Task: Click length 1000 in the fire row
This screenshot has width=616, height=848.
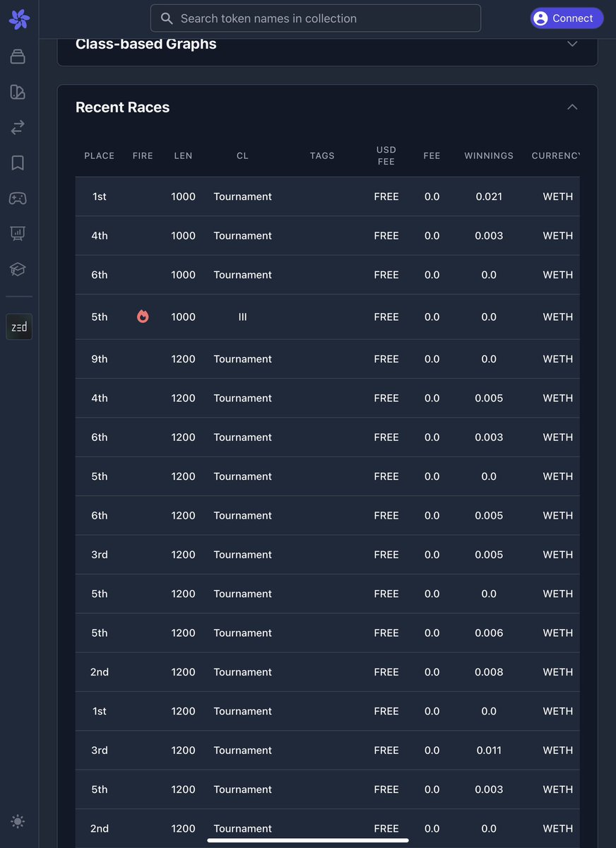Action: [183, 317]
